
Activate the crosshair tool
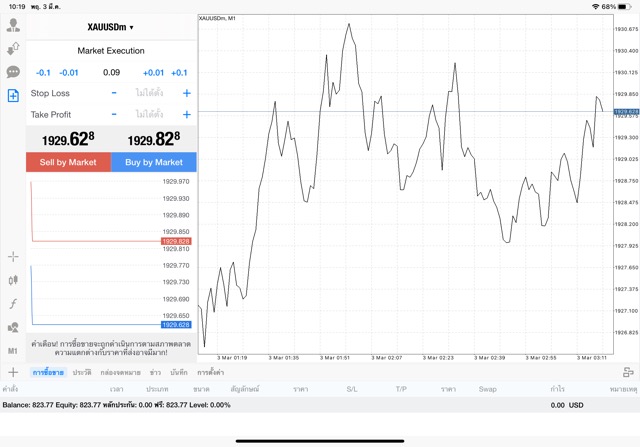click(x=13, y=257)
